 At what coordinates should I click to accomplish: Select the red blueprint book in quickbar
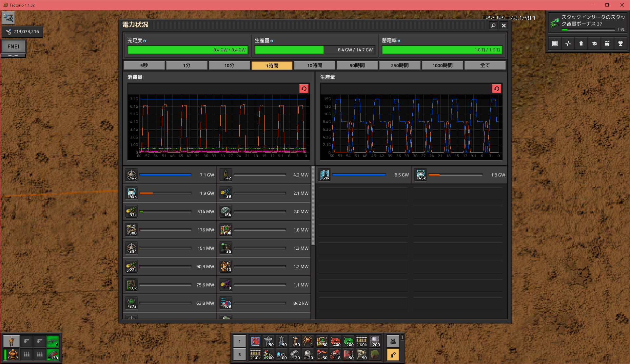255,341
